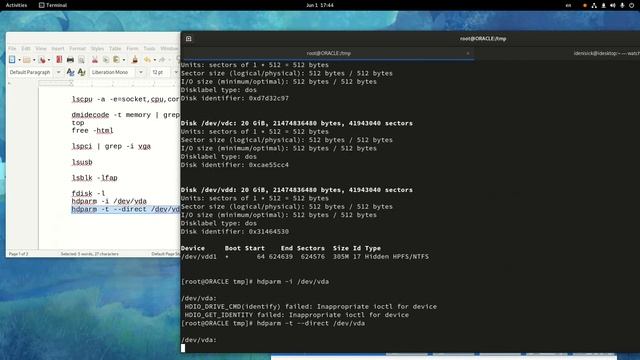
Task: Click the Writer horizontal ruler
Action: [x=109, y=83]
